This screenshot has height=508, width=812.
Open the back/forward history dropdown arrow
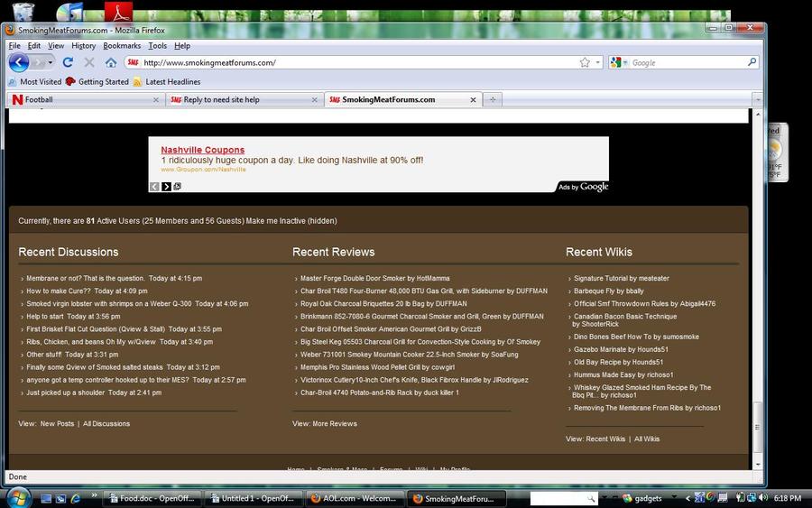pos(51,62)
